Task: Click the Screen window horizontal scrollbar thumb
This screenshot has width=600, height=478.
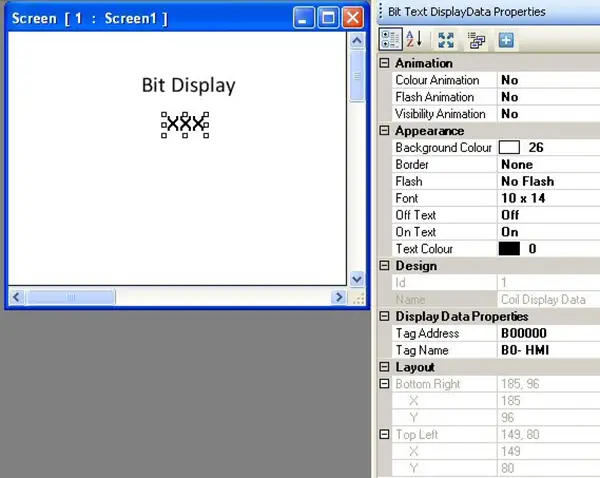Action: coord(70,297)
